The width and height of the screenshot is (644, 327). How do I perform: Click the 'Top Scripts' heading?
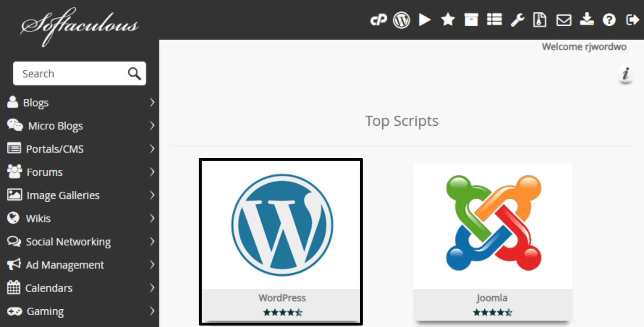click(402, 121)
